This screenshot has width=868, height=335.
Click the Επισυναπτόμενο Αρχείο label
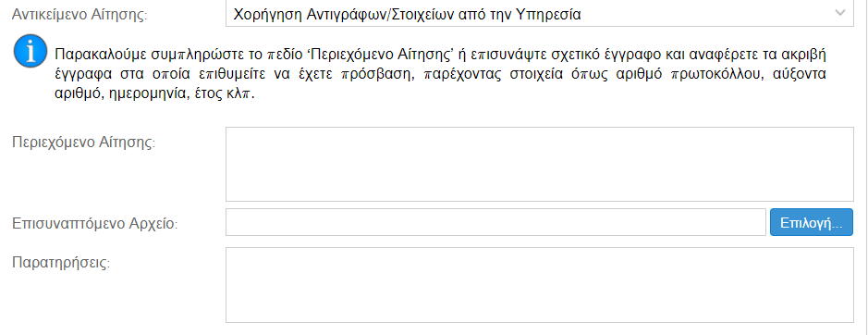pyautogui.click(x=94, y=224)
